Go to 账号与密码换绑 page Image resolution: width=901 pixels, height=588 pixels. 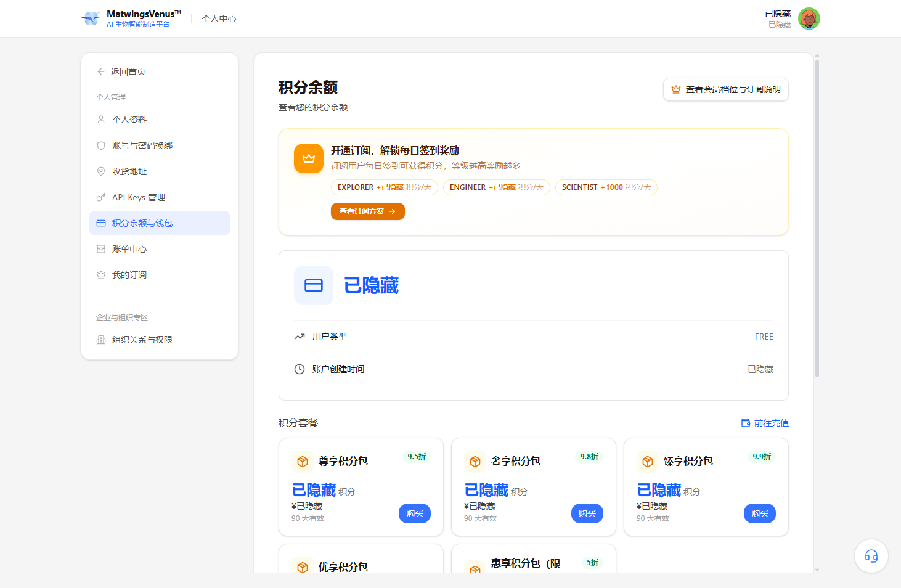click(160, 145)
